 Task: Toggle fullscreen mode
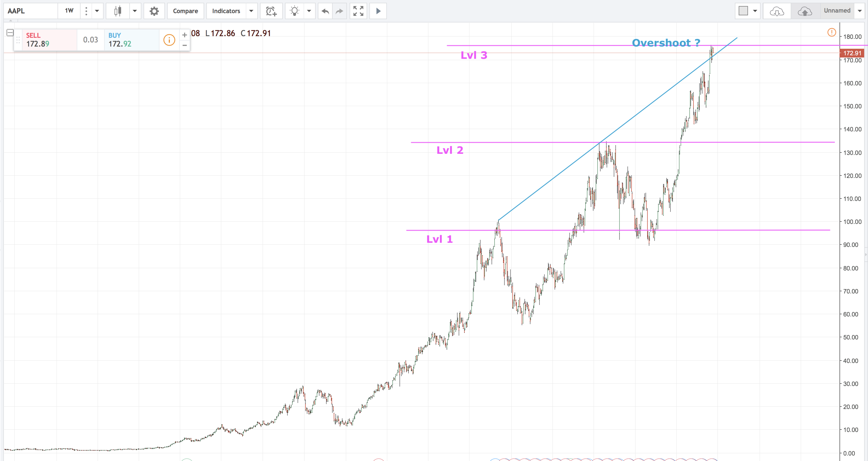tap(358, 11)
